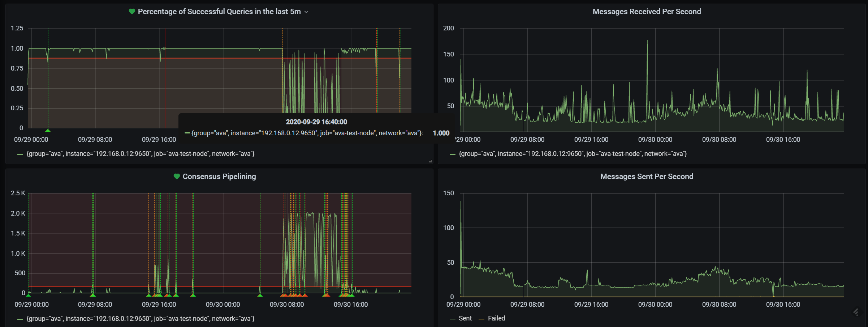Click the green heart icon beside Consensus Pipelining
The height and width of the screenshot is (327, 868).
(x=177, y=177)
